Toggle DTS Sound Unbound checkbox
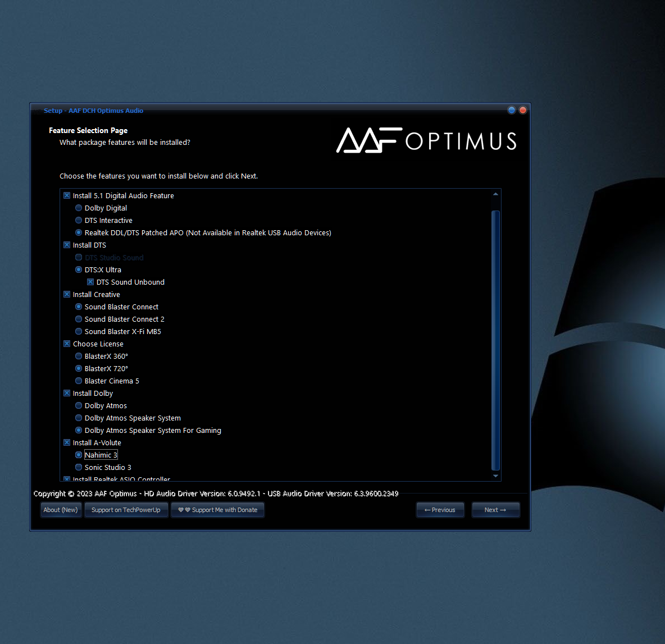665x644 pixels. point(90,282)
